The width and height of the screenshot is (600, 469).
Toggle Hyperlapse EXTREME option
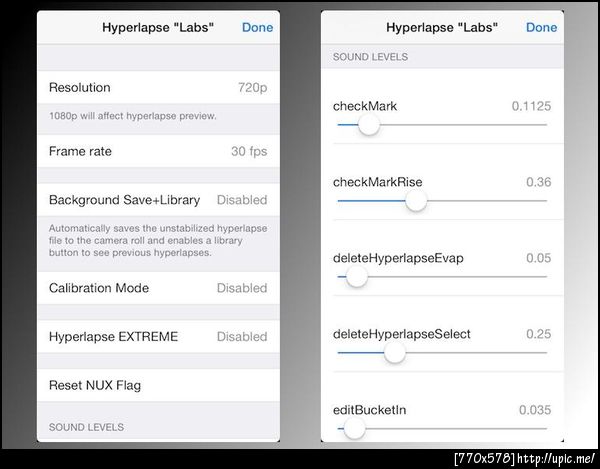[158, 336]
